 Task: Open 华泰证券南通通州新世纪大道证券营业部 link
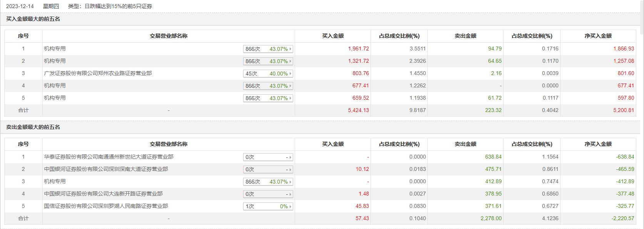108,157
